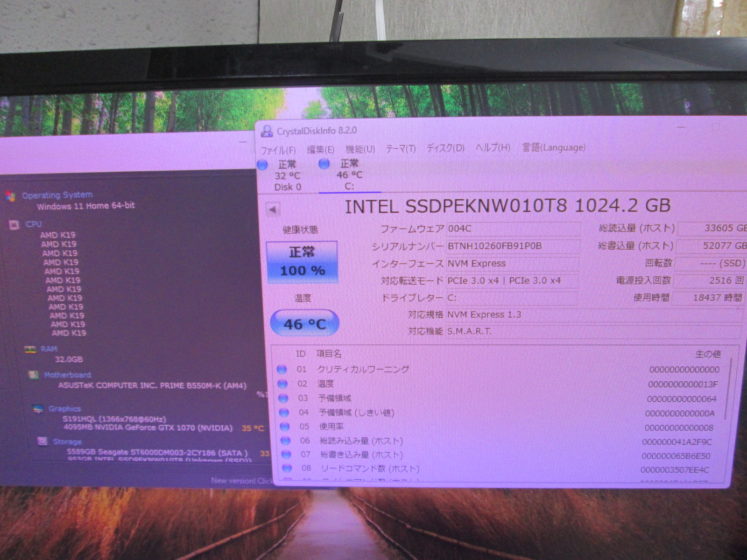Click the Storage icon in Speccy

(42, 441)
